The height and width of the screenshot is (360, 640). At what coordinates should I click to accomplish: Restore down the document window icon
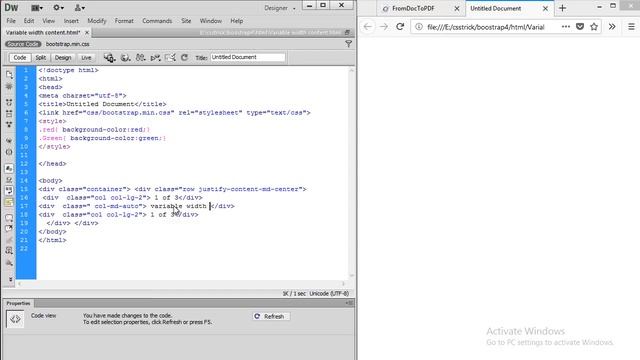[347, 32]
